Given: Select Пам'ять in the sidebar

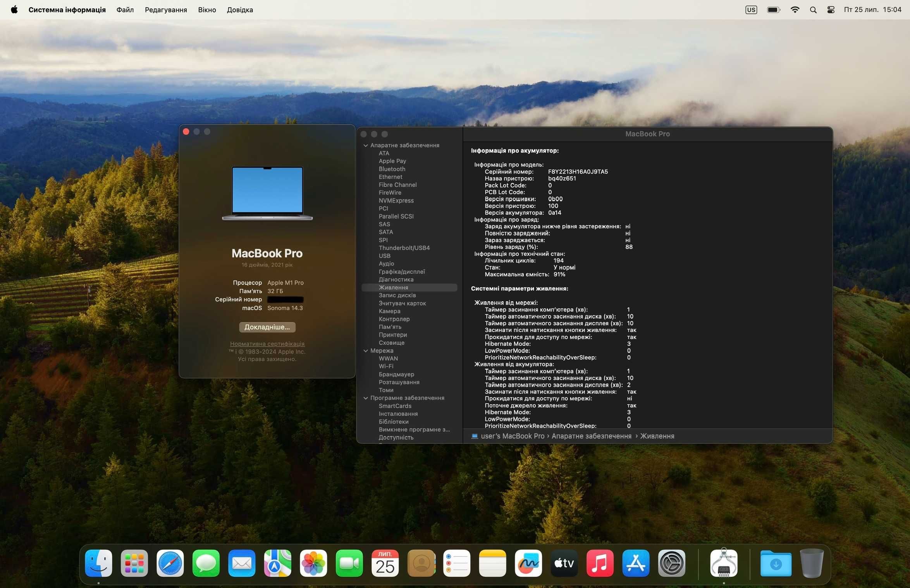Looking at the screenshot, I should pos(390,327).
